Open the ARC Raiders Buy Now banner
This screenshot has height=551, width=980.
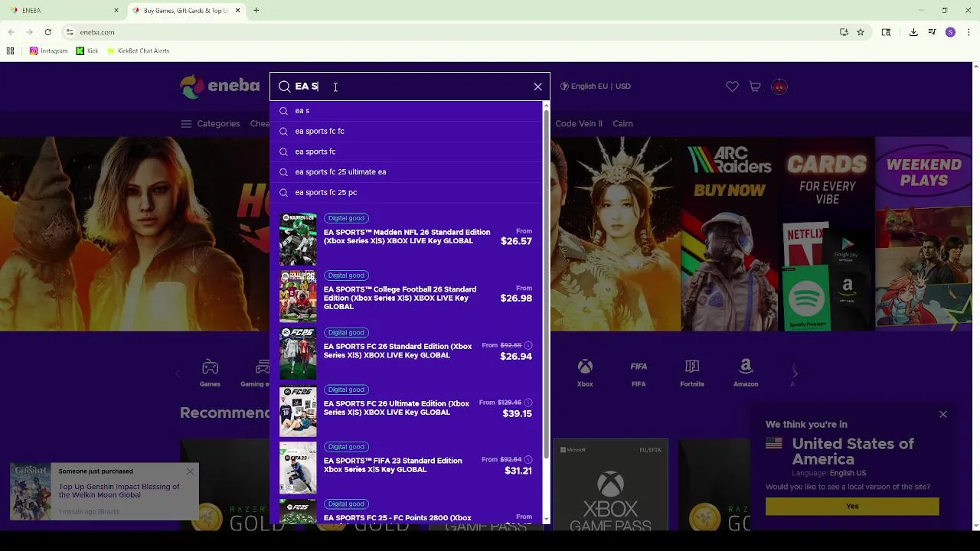(730, 234)
